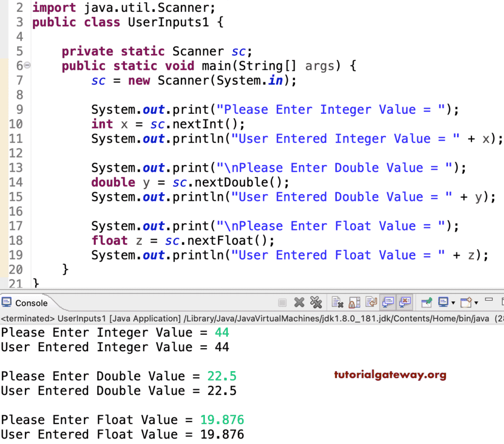This screenshot has height=444, width=504.
Task: Remove the current launch
Action: 299,302
